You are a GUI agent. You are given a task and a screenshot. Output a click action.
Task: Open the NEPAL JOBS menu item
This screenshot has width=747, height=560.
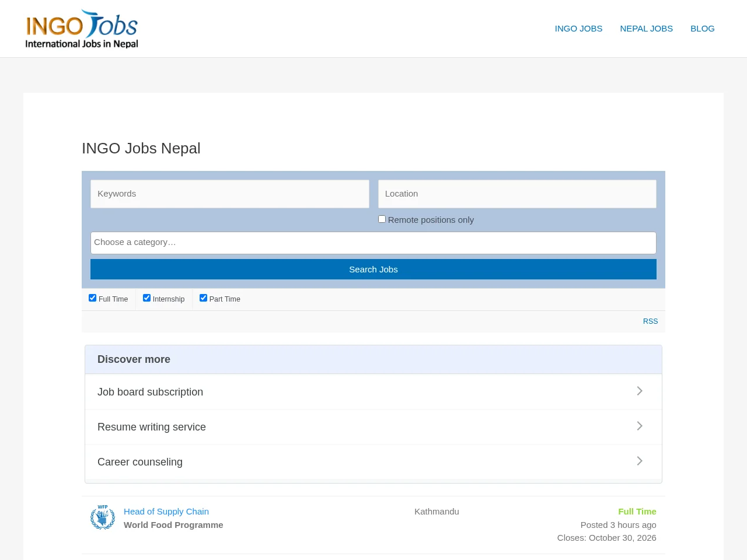click(x=646, y=29)
